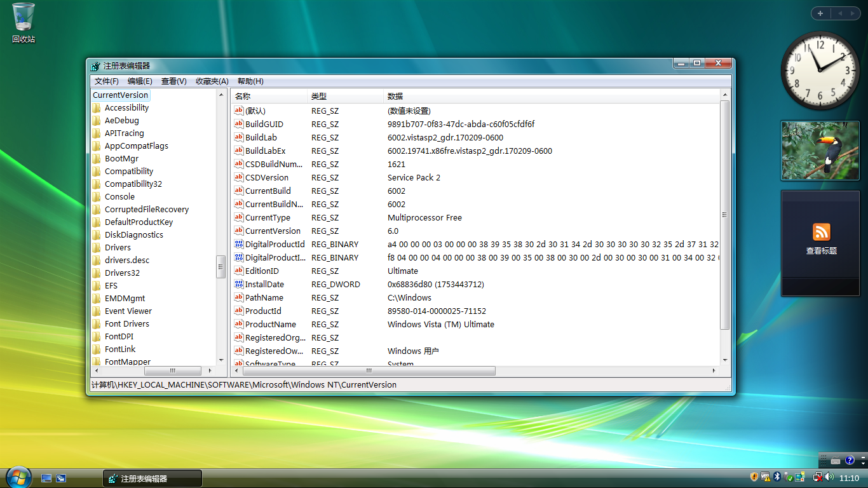Select the Event Viewer key

(128, 311)
